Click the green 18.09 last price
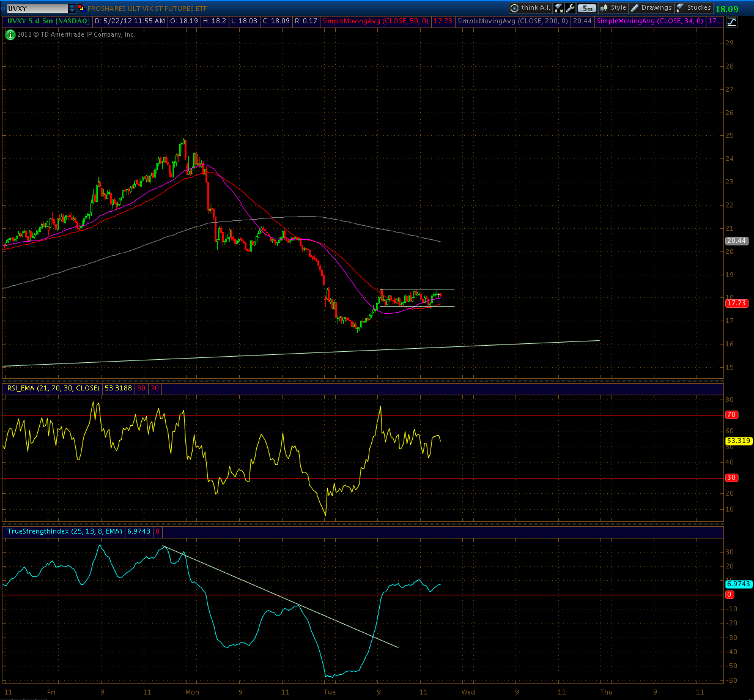This screenshot has width=754, height=700. 726,9
